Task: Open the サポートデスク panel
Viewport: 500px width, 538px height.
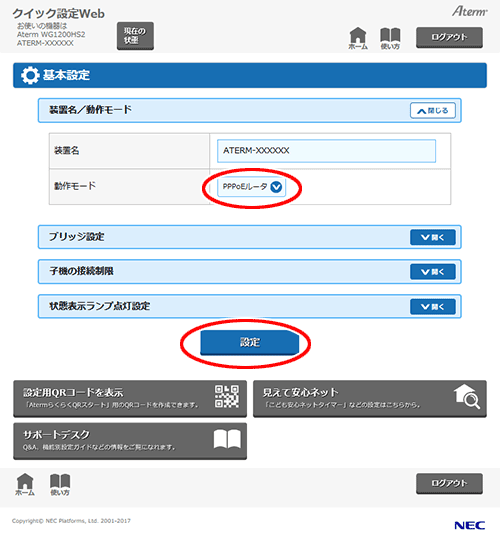Action: [130, 441]
